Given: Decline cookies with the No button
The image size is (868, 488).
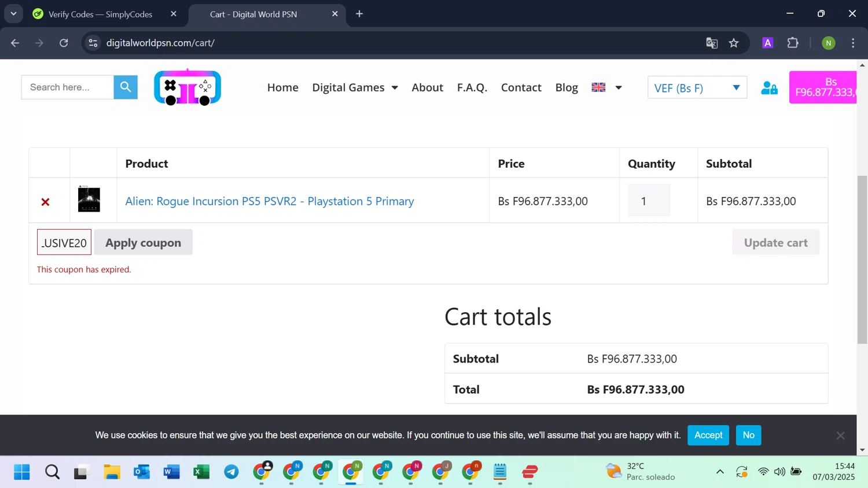Looking at the screenshot, I should click(749, 435).
